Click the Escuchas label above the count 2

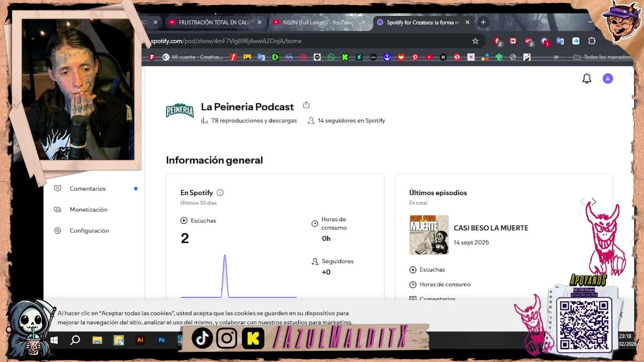[203, 221]
